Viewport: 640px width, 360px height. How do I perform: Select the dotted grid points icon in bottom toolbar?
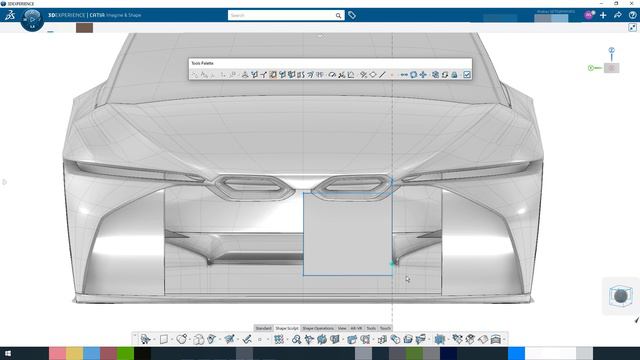point(279,339)
